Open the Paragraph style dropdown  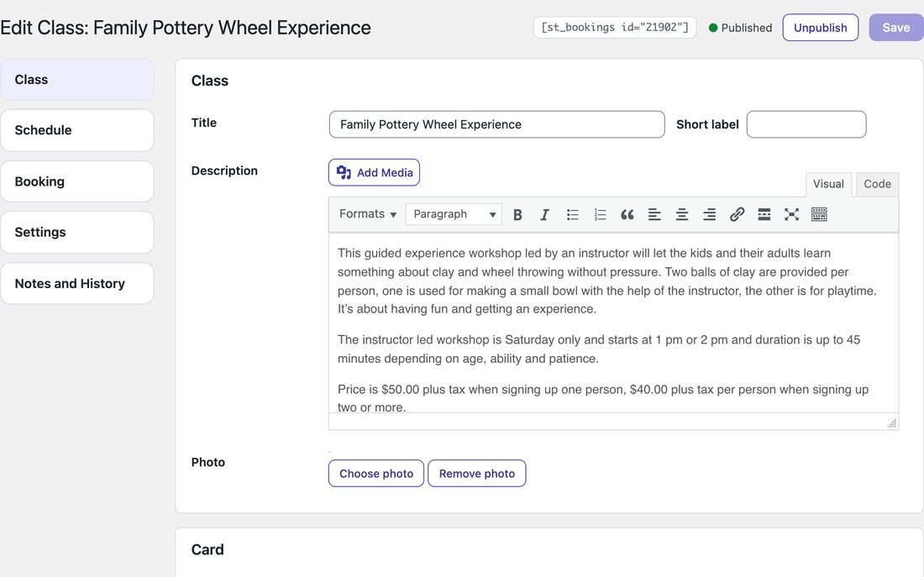tap(454, 214)
